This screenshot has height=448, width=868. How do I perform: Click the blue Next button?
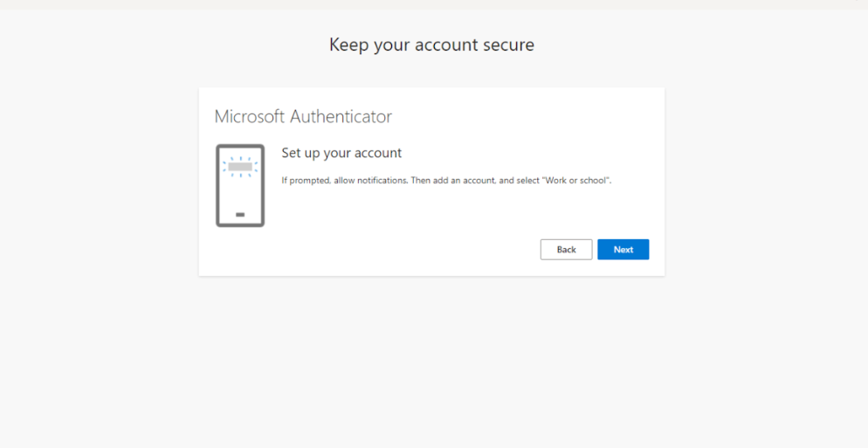coord(623,250)
